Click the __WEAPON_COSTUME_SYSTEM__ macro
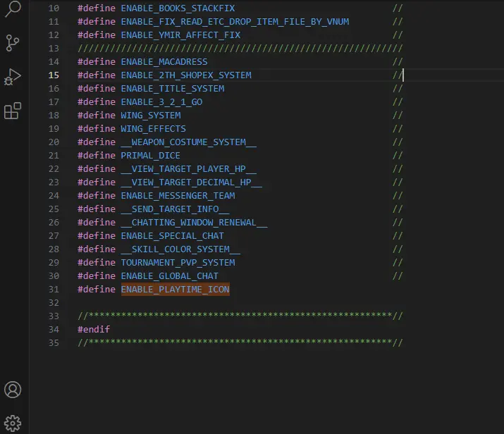Image resolution: width=504 pixels, height=434 pixels. click(x=188, y=142)
